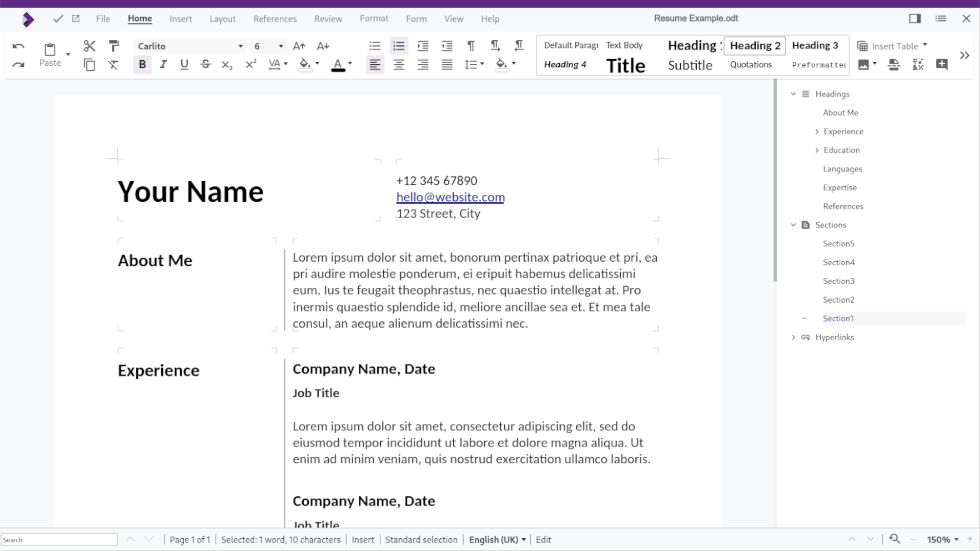Toggle unordered bullet list

(375, 46)
